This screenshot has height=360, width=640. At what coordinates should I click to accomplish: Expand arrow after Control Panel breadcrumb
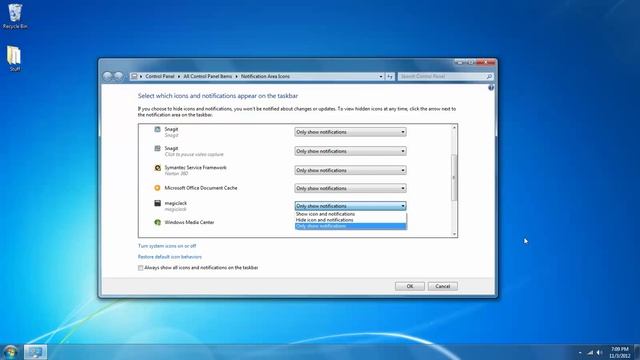click(179, 76)
